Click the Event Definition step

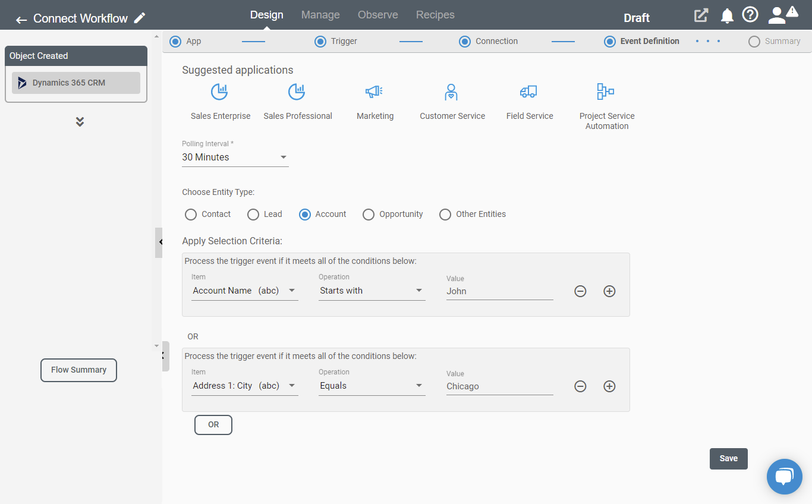point(642,41)
